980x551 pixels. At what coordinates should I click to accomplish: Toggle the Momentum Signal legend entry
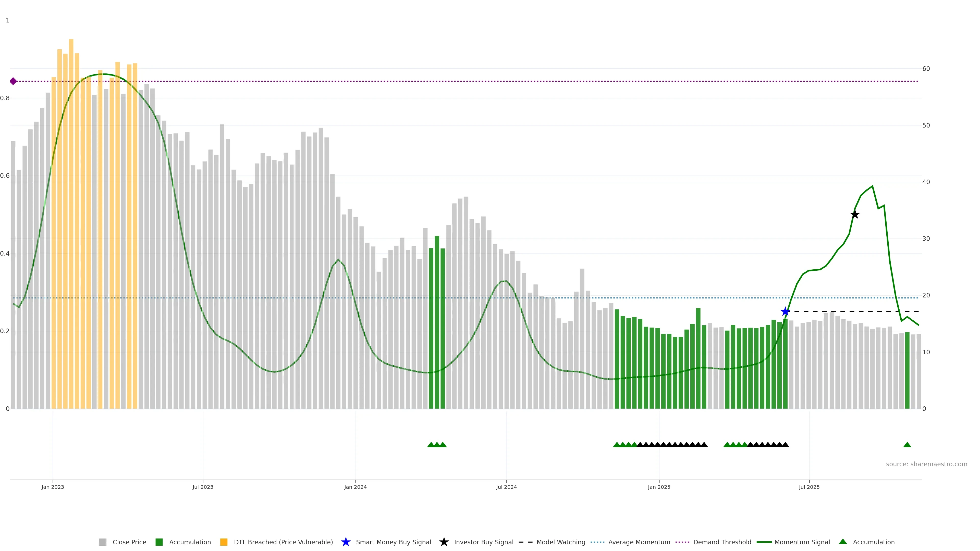point(802,542)
